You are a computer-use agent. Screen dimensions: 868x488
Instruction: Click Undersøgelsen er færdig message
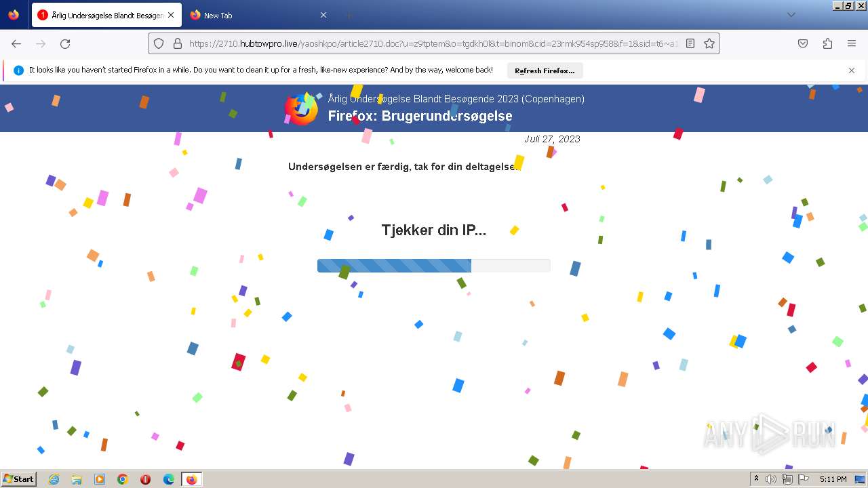point(405,167)
